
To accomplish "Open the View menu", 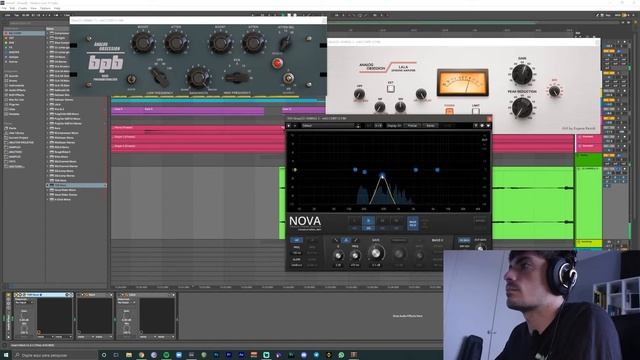I will pos(33,8).
